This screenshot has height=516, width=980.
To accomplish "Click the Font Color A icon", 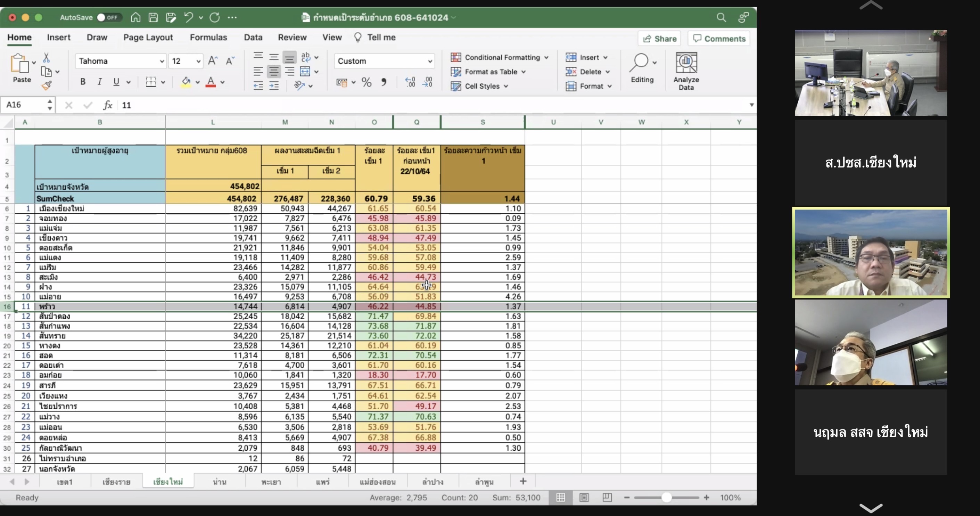I will (211, 82).
